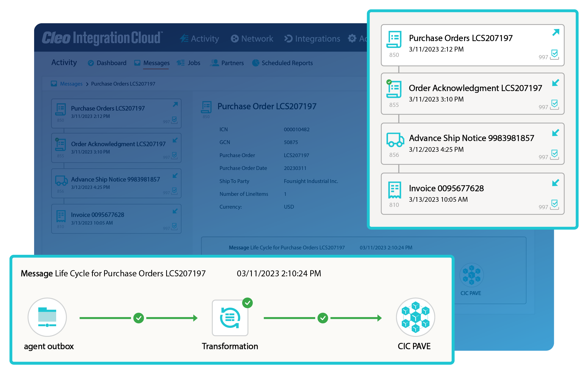Click the Purchase Order Date value 20230311
The image size is (588, 374).
295,168
